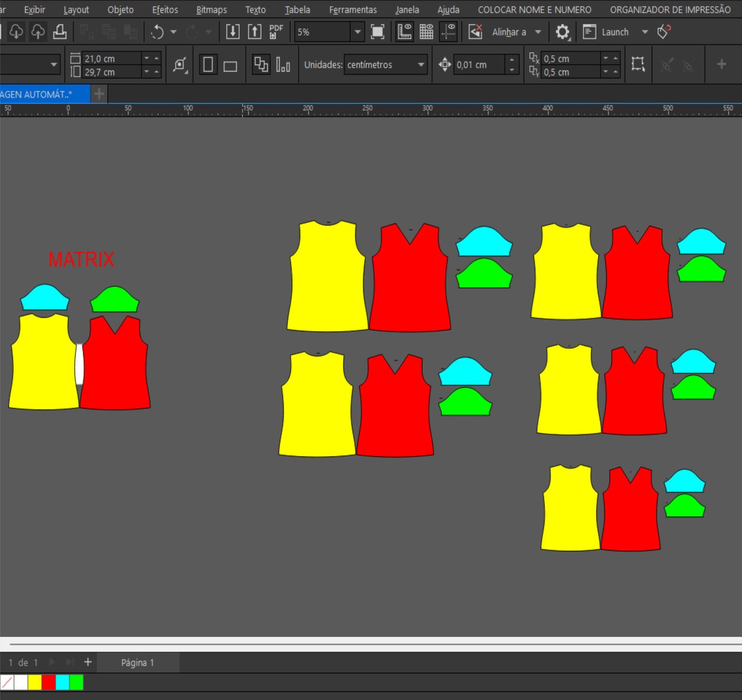Toggle grid display on
The width and height of the screenshot is (742, 700).
point(426,32)
